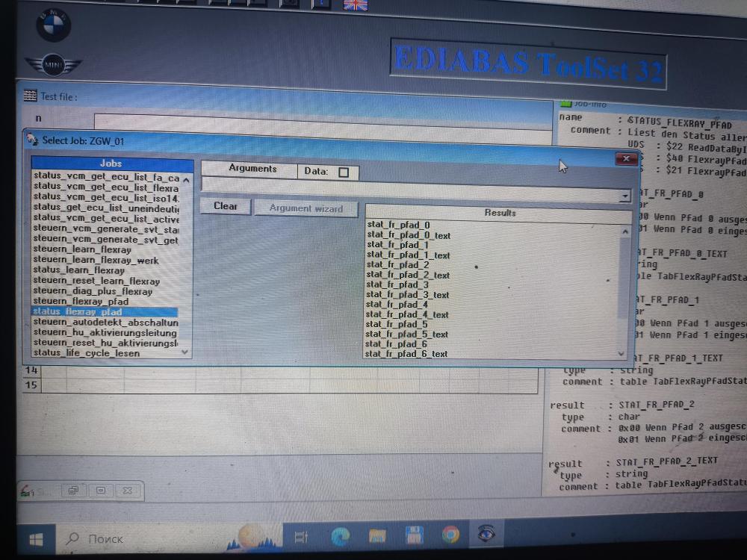This screenshot has height=560, width=747.
Task: Select job status_vcm_get_ecu_list_flexra
Action: coord(106,187)
